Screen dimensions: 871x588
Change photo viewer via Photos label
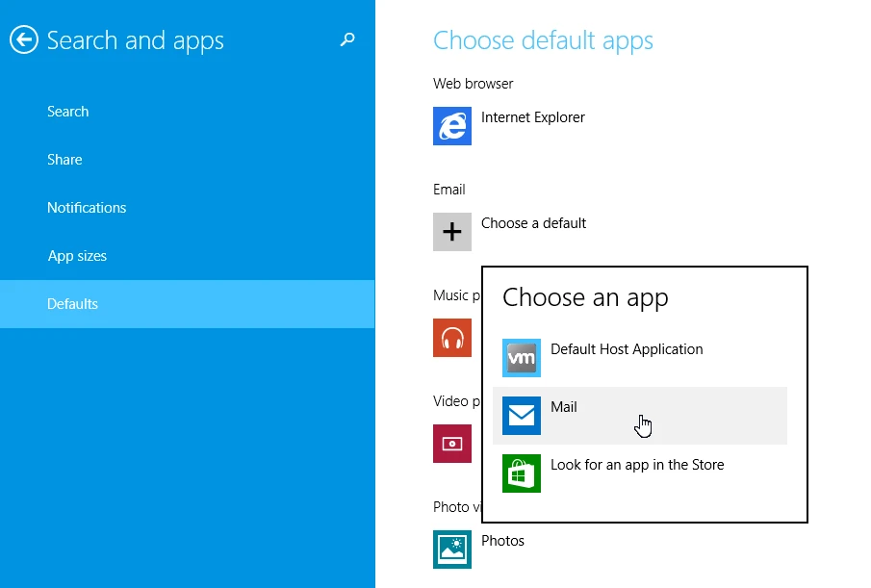[x=502, y=541]
